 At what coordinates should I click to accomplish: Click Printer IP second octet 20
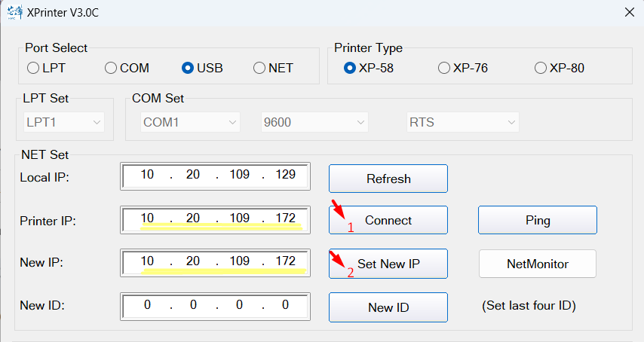tap(193, 218)
